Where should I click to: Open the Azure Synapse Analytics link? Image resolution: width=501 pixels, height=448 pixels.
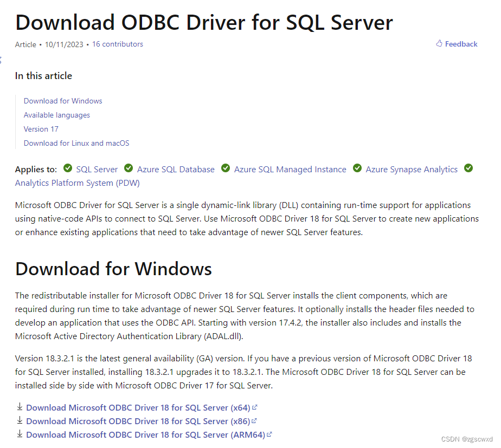[412, 169]
